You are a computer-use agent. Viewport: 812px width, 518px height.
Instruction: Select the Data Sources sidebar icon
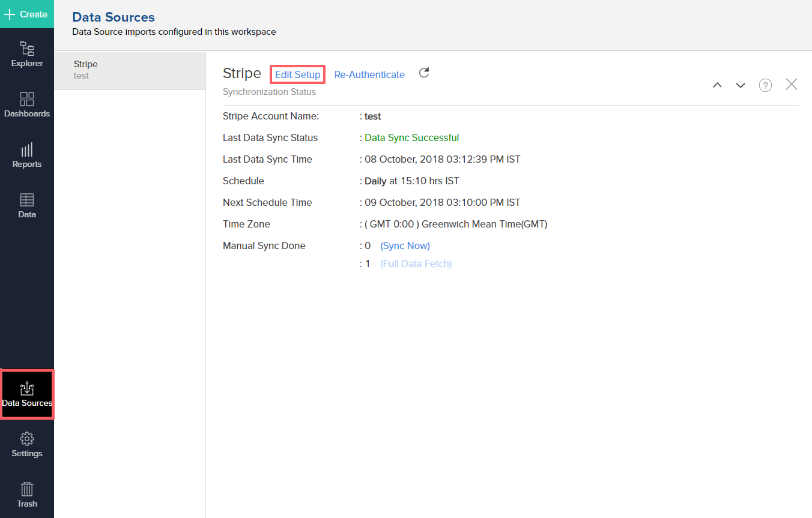(27, 394)
